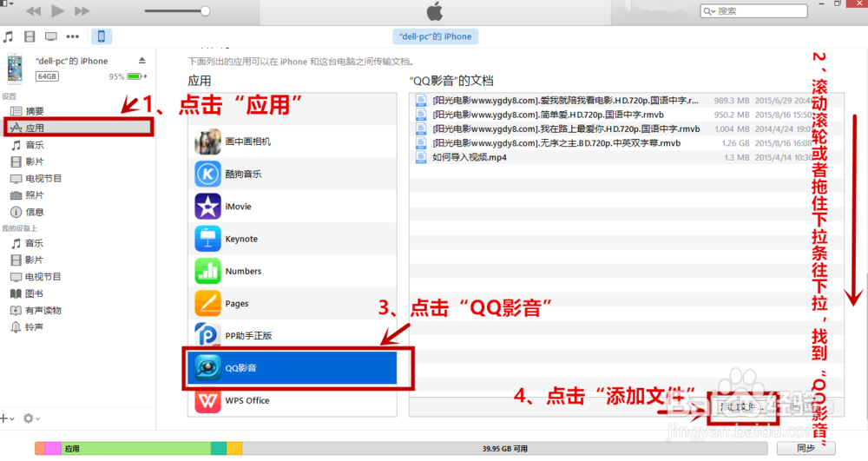The image size is (868, 461).
Task: Click the play button
Action: pyautogui.click(x=57, y=10)
